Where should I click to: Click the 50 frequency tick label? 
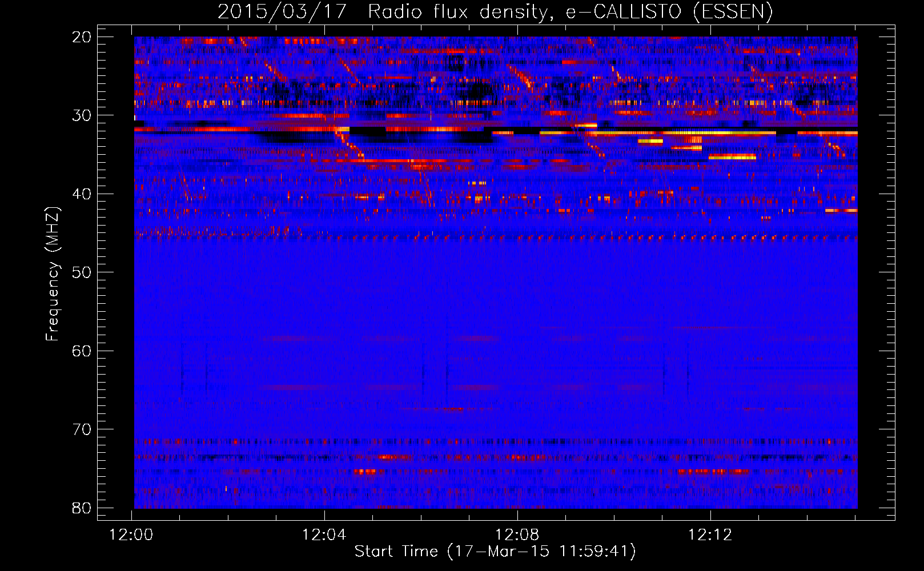[x=82, y=272]
